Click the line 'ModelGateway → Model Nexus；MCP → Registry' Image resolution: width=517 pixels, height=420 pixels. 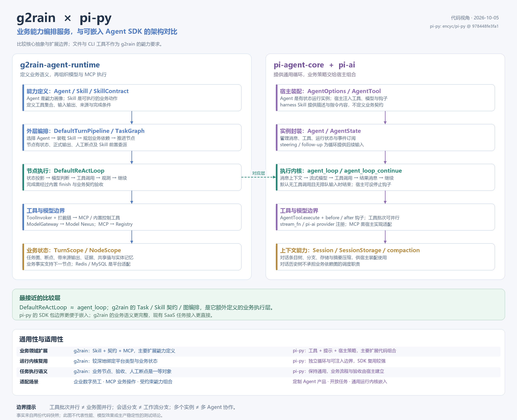80,224
